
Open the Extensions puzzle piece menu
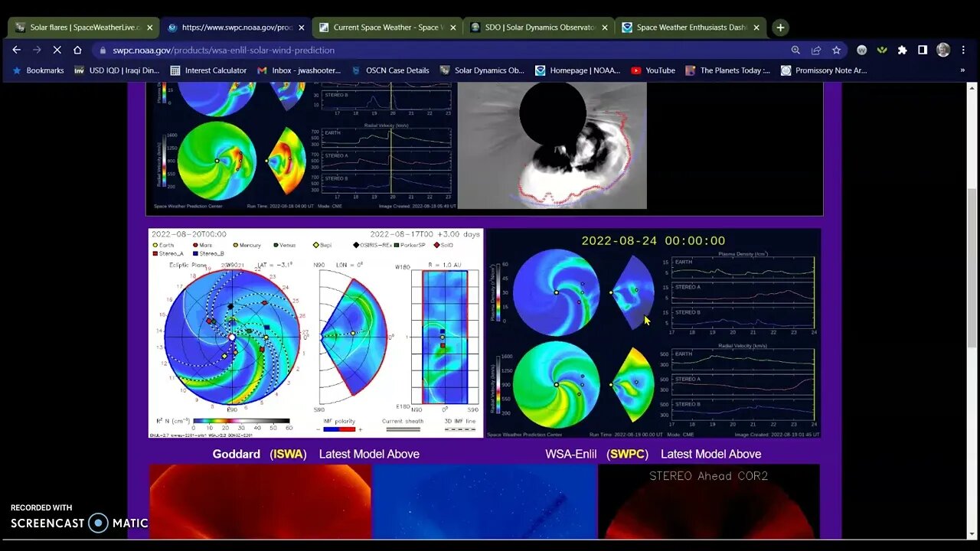click(x=902, y=50)
